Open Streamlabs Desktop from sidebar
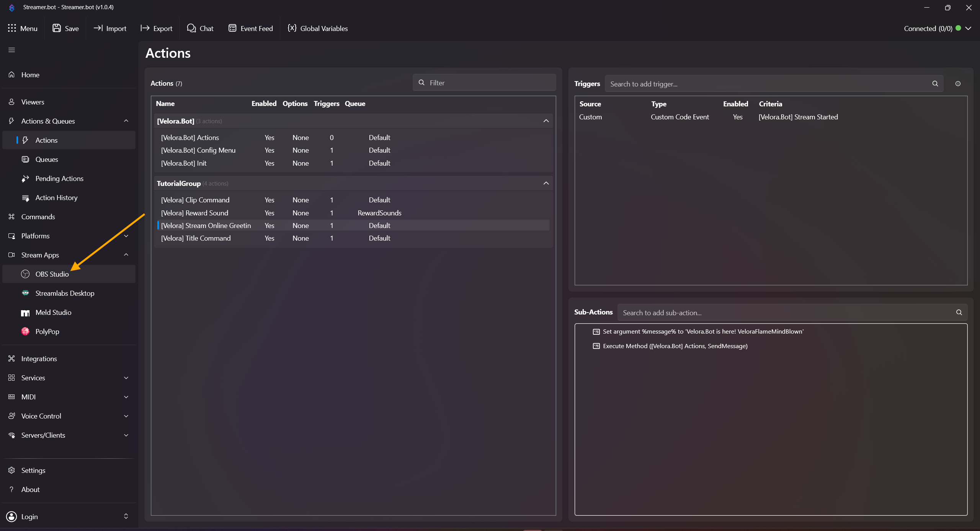This screenshot has height=531, width=980. 64,293
